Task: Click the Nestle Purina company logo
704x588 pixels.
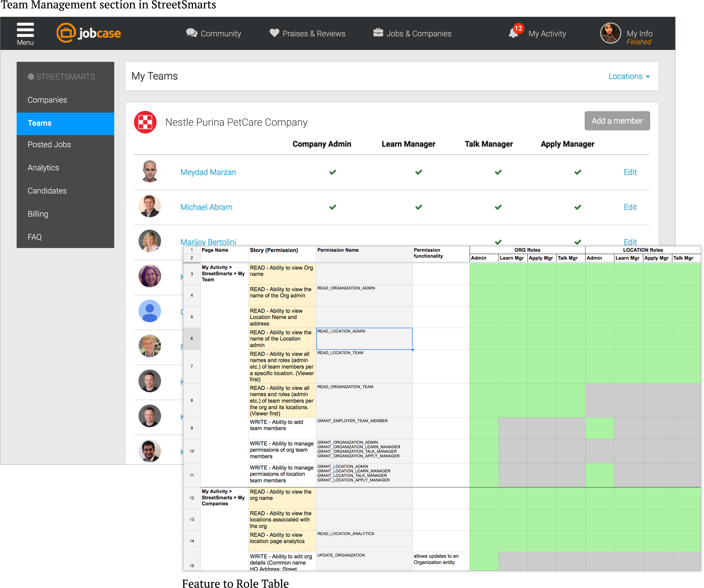Action: (145, 122)
